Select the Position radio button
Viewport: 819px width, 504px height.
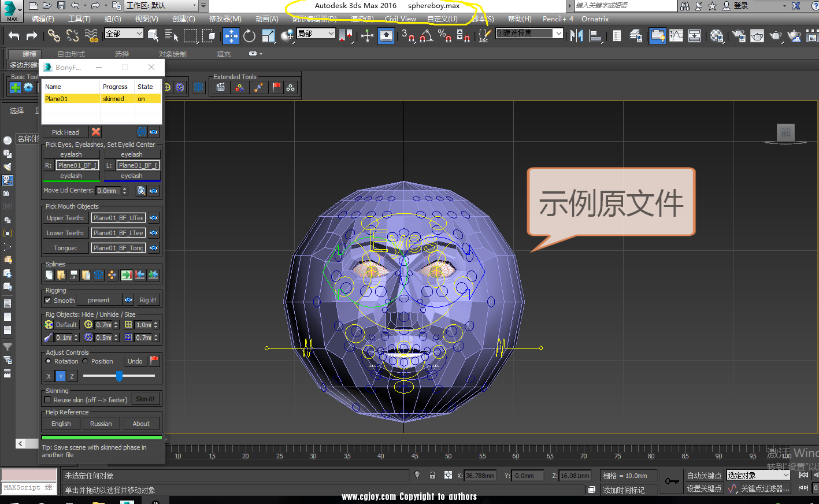(x=86, y=361)
